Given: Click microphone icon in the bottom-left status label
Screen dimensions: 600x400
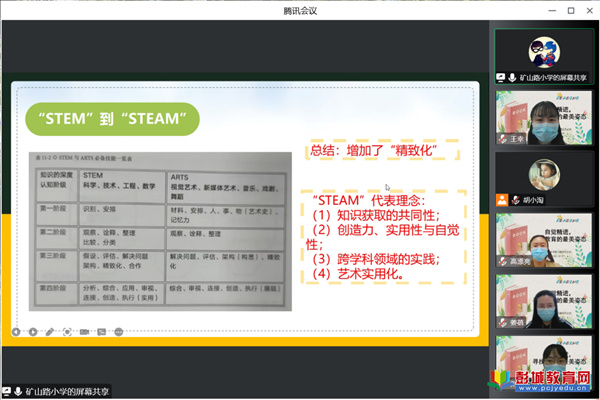Looking at the screenshot, I should tap(18, 392).
